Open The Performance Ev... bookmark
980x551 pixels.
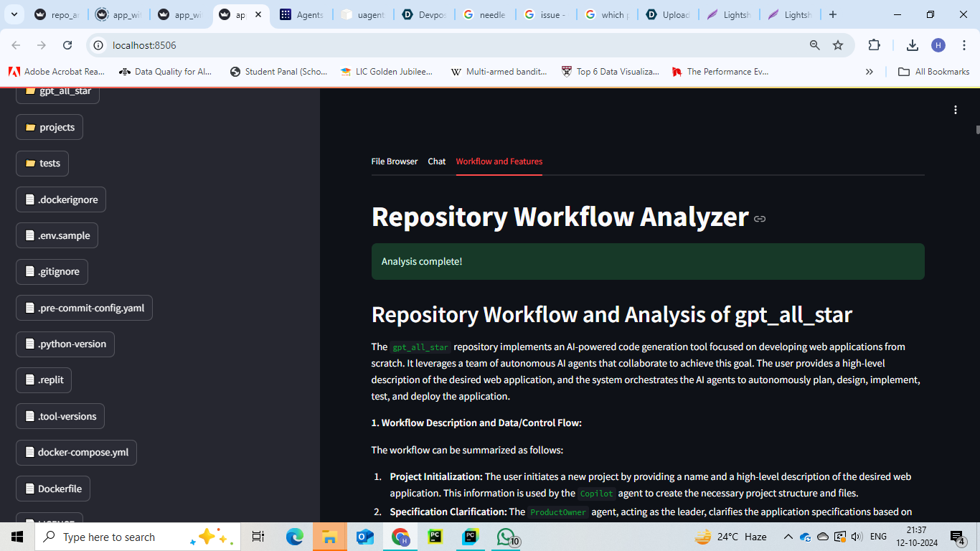coord(720,72)
